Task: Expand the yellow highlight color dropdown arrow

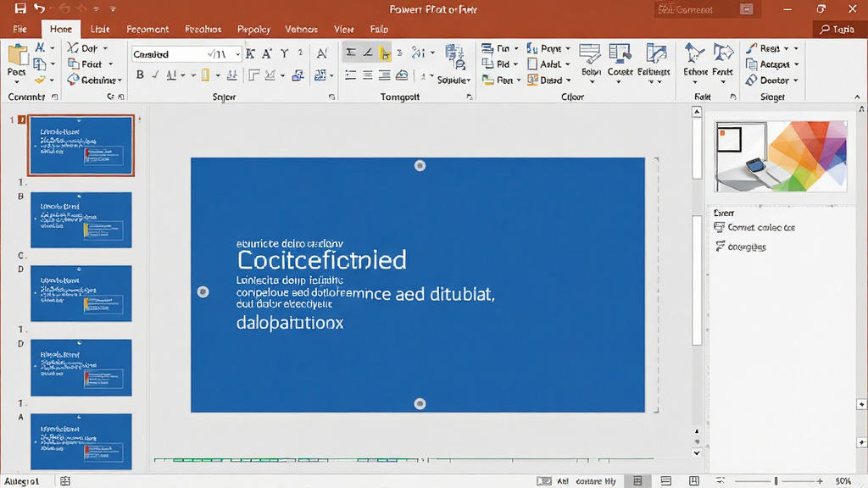Action: (x=218, y=75)
